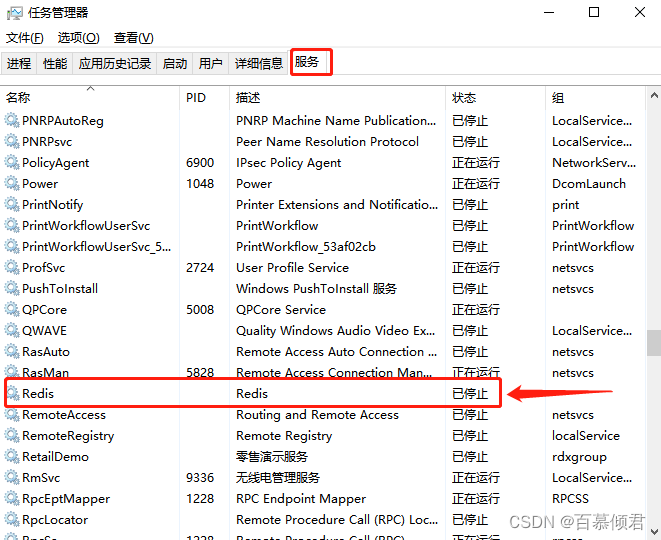Sort services by 组 column header

click(x=595, y=98)
